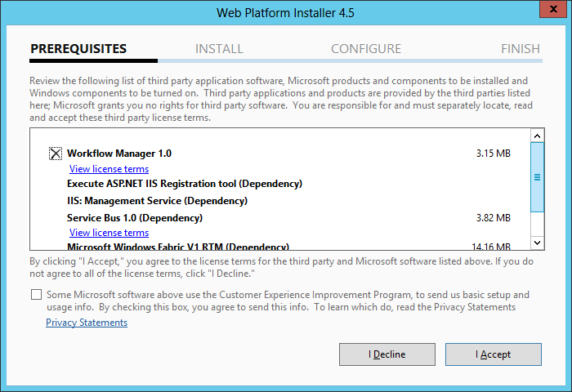Close the Web Platform Installer window
Screen dimensions: 572x392
tap(553, 9)
